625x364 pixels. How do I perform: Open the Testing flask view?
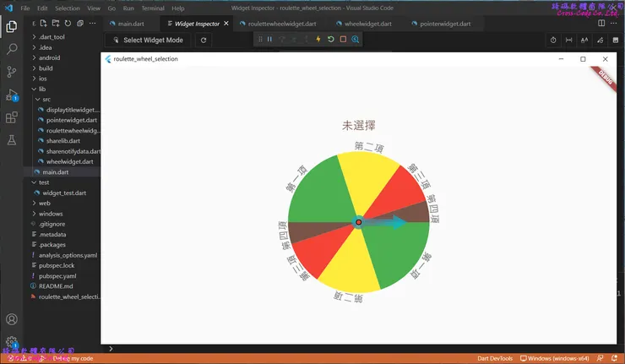tap(12, 140)
